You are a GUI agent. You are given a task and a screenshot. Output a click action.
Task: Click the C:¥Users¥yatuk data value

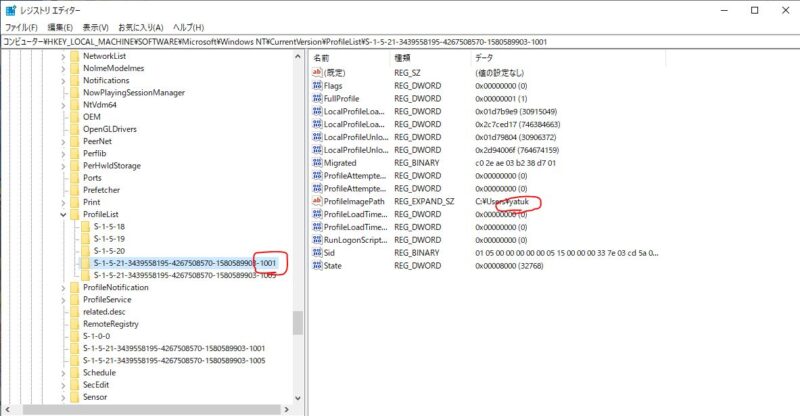(502, 201)
